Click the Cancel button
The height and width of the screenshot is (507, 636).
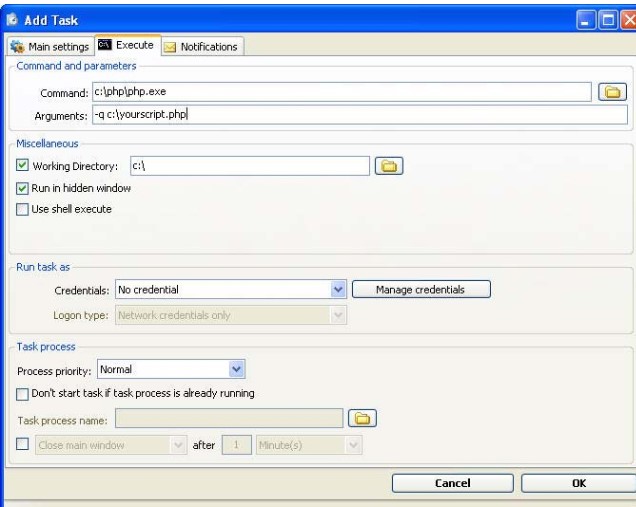tap(453, 483)
